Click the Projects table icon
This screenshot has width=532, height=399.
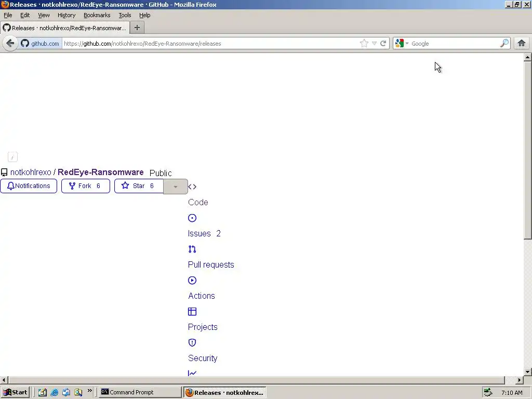[x=192, y=312]
